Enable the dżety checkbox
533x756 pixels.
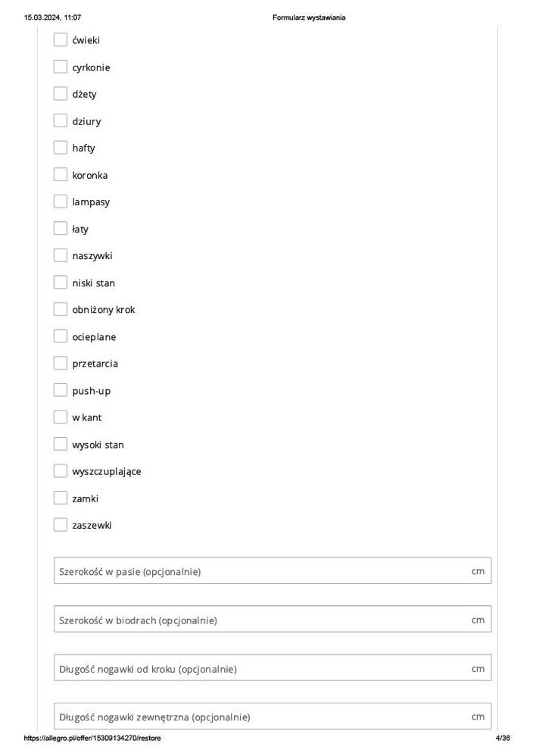coord(61,94)
